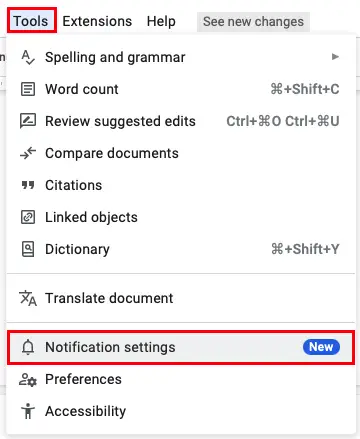Open the Help menu
This screenshot has width=360, height=439.
coord(161,21)
